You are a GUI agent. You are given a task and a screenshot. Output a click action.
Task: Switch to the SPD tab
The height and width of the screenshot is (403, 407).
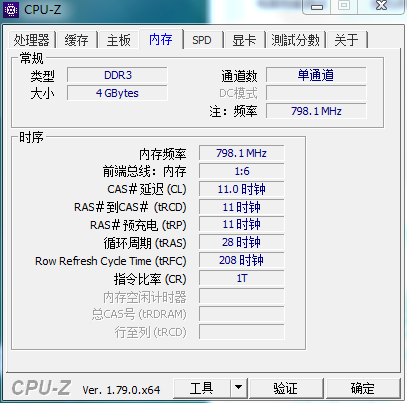pyautogui.click(x=202, y=40)
